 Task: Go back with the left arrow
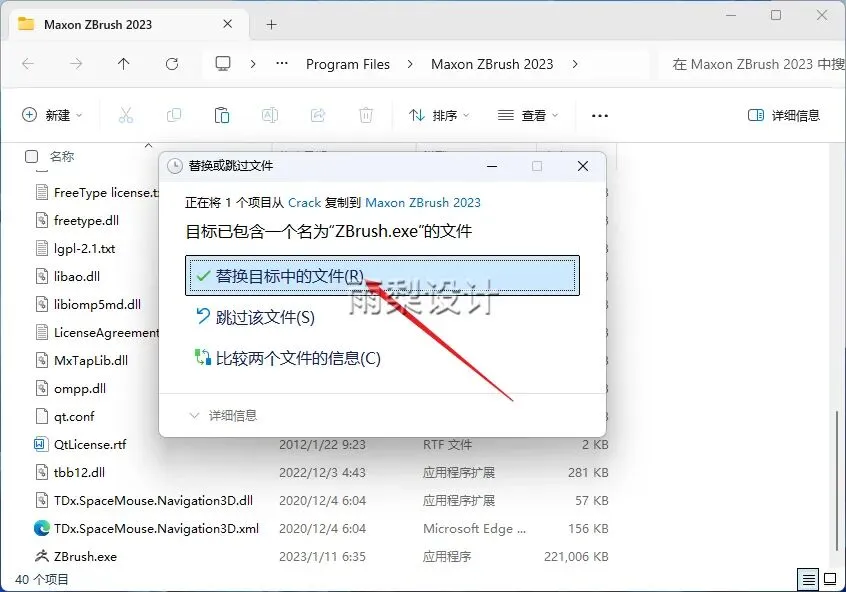28,64
